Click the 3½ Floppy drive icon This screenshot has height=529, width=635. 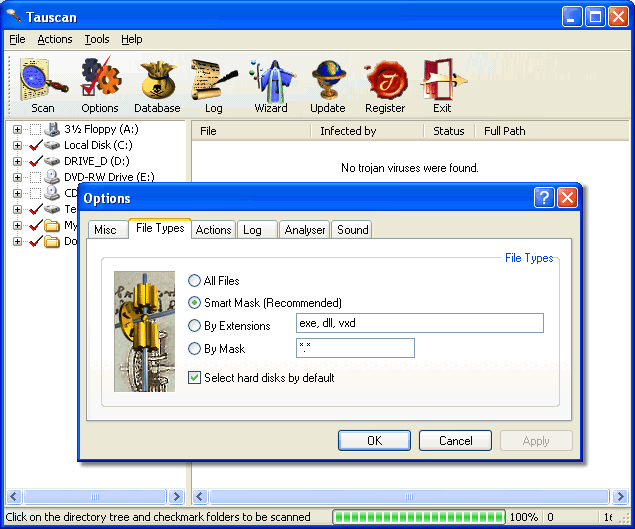pos(52,129)
